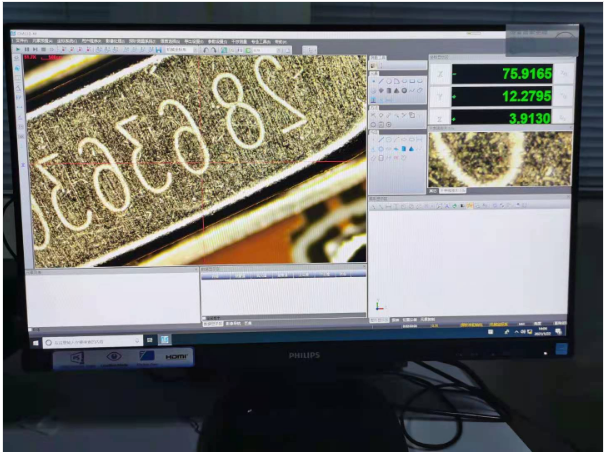Click the undo arrow in the toolbar

click(x=205, y=49)
